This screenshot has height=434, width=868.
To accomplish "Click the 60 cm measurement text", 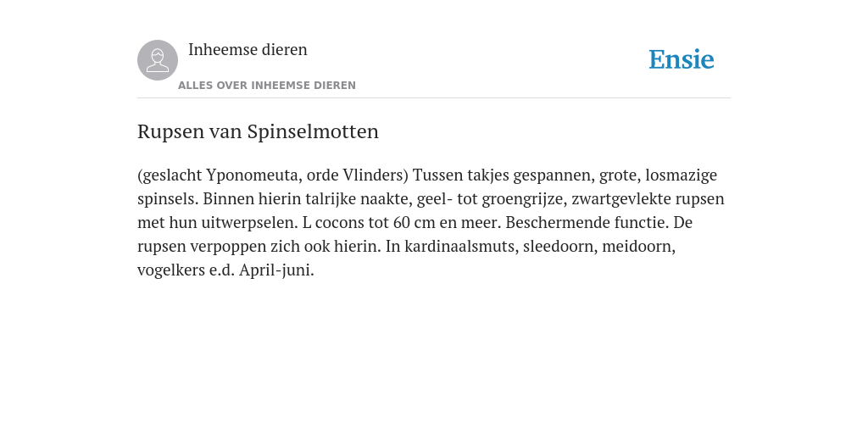I will [x=414, y=223].
